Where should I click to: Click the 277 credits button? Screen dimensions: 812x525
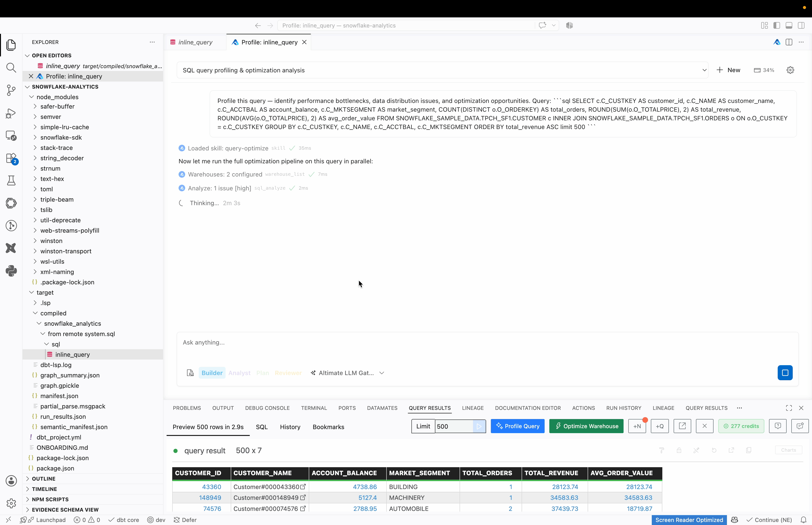tap(741, 426)
